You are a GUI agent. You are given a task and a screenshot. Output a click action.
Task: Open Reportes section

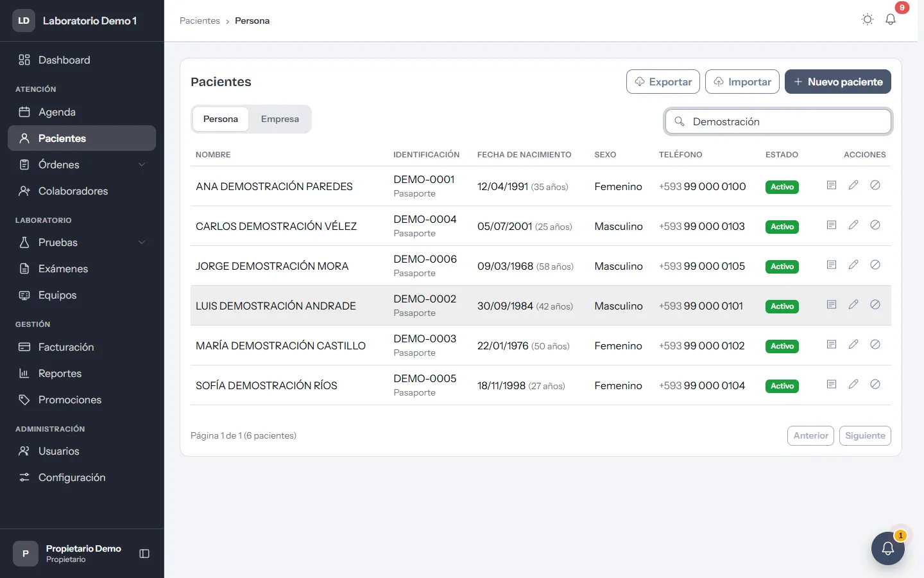pyautogui.click(x=81, y=373)
